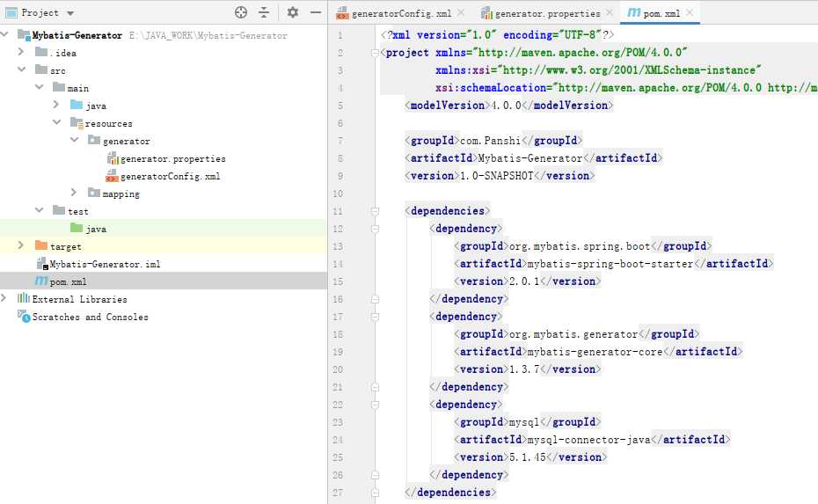
Task: Collapse the generator folder
Action: [x=75, y=140]
